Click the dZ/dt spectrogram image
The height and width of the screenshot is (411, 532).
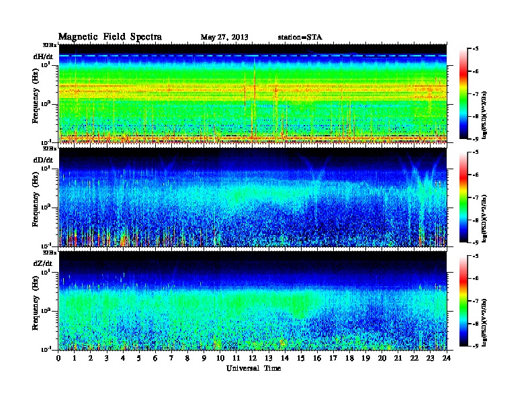(253, 301)
